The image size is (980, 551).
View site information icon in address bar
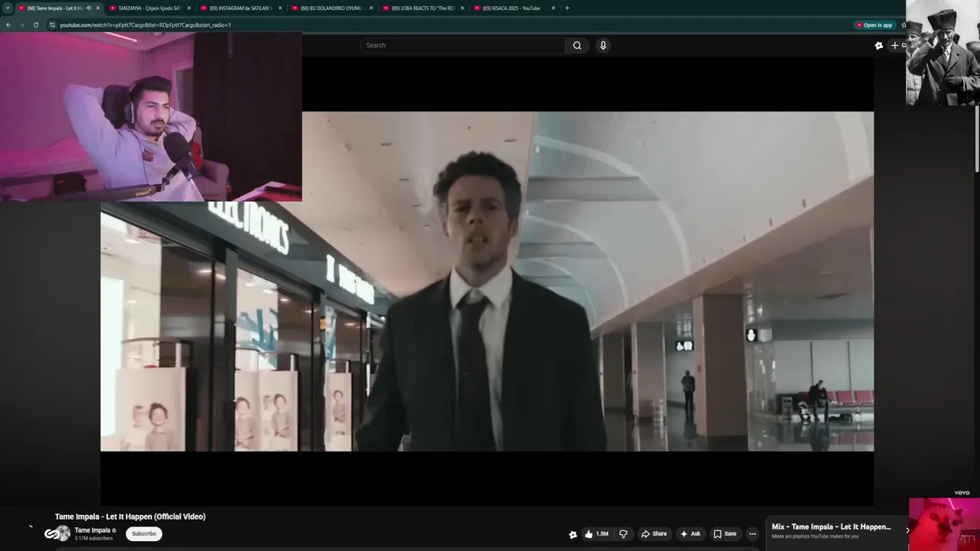[52, 25]
